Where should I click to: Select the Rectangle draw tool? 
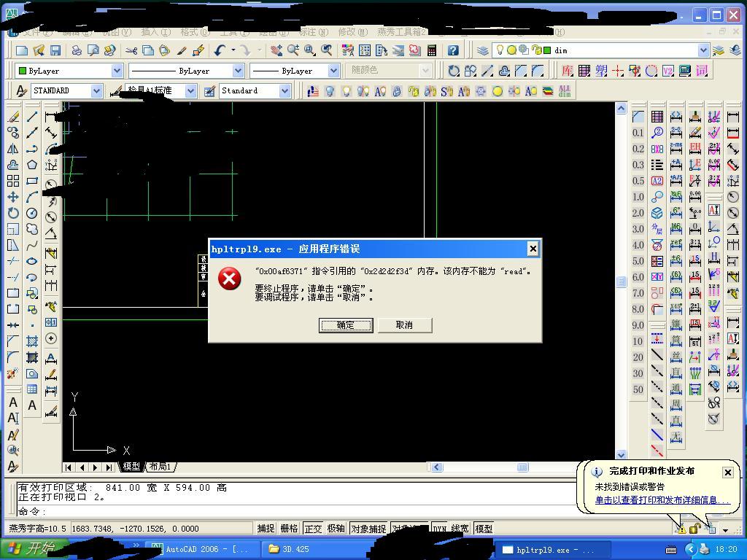pos(32,181)
